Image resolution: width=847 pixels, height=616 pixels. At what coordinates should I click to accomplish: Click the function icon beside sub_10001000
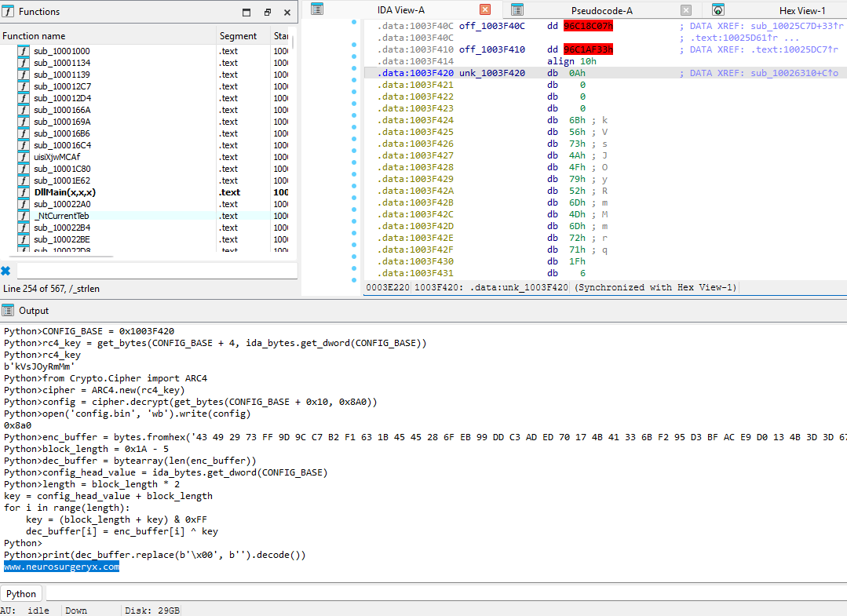click(x=24, y=51)
